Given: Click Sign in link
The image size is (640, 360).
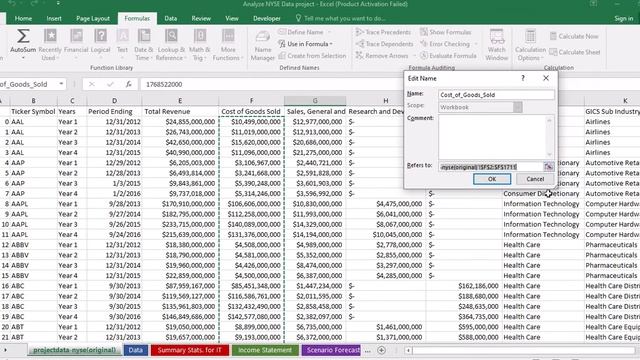Looking at the screenshot, I should point(624,18).
